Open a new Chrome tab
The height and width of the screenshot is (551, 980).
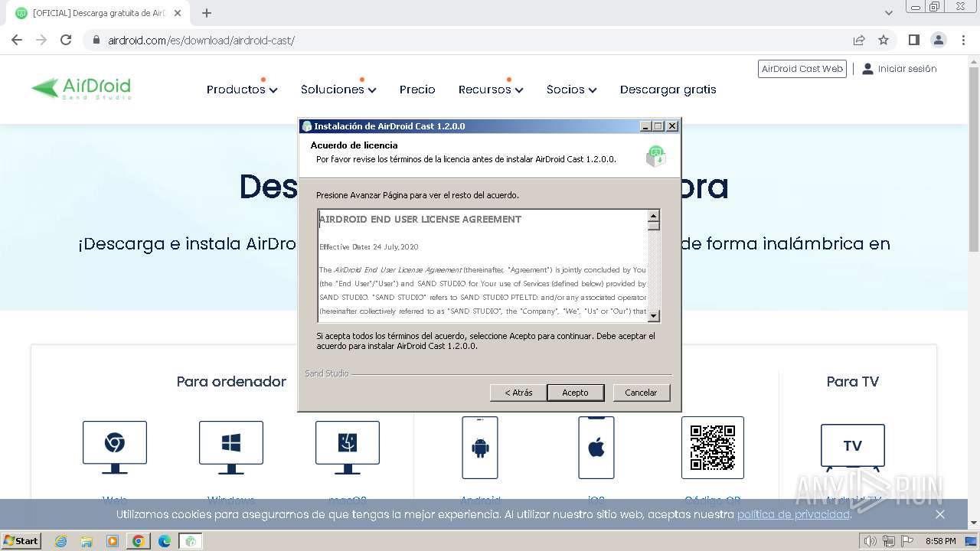(x=207, y=13)
